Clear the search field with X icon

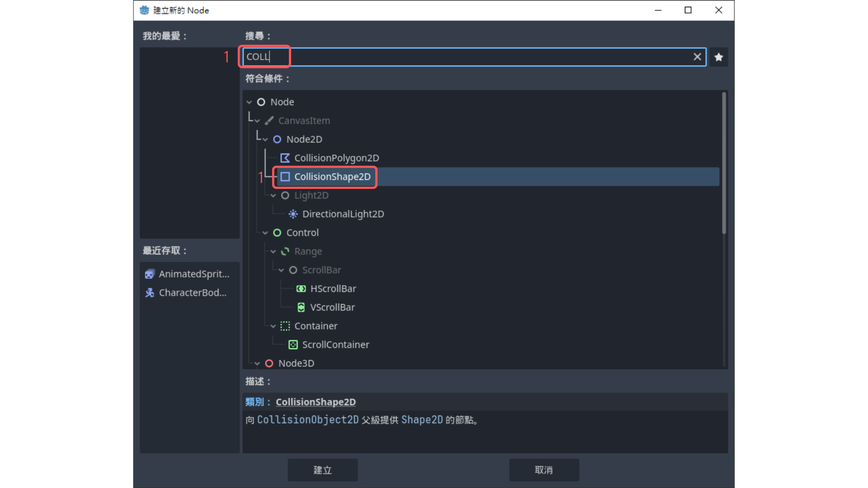click(x=697, y=57)
